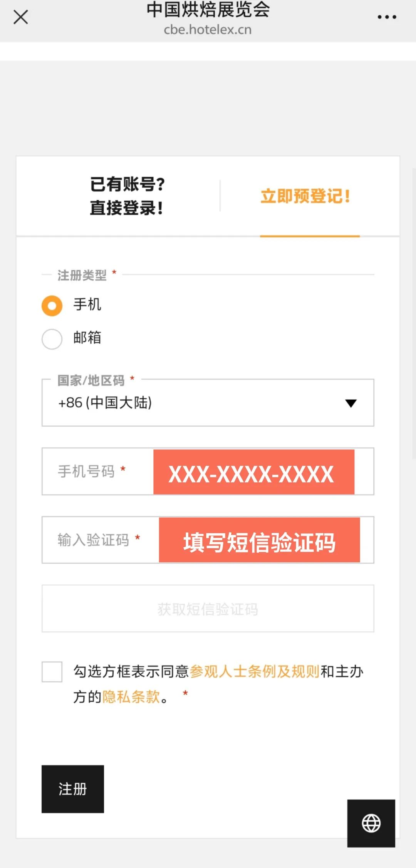Viewport: 416px width, 868px height.
Task: Open the three-dot more options menu
Action: tap(387, 17)
